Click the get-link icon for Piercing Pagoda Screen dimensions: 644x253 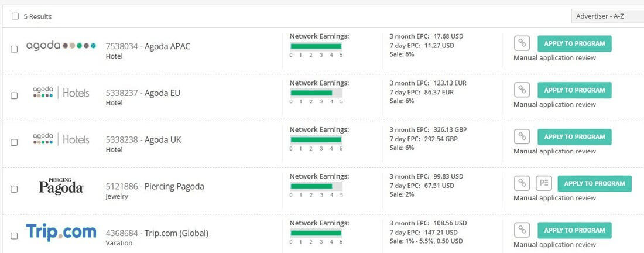522,183
